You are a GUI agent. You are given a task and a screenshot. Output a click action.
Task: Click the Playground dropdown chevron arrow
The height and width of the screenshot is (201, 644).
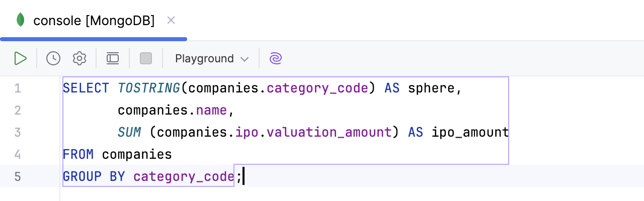pyautogui.click(x=245, y=59)
